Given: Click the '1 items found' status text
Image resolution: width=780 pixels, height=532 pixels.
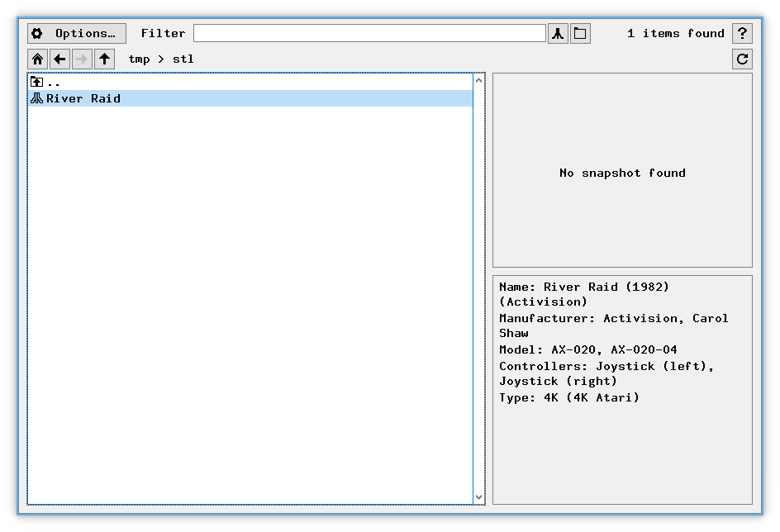Looking at the screenshot, I should 676,33.
